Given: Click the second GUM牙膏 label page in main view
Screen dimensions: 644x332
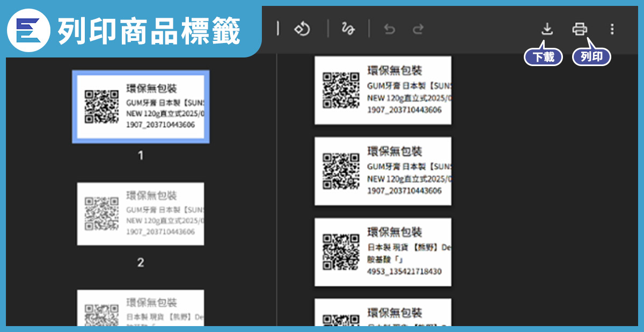Looking at the screenshot, I should pos(383,171).
